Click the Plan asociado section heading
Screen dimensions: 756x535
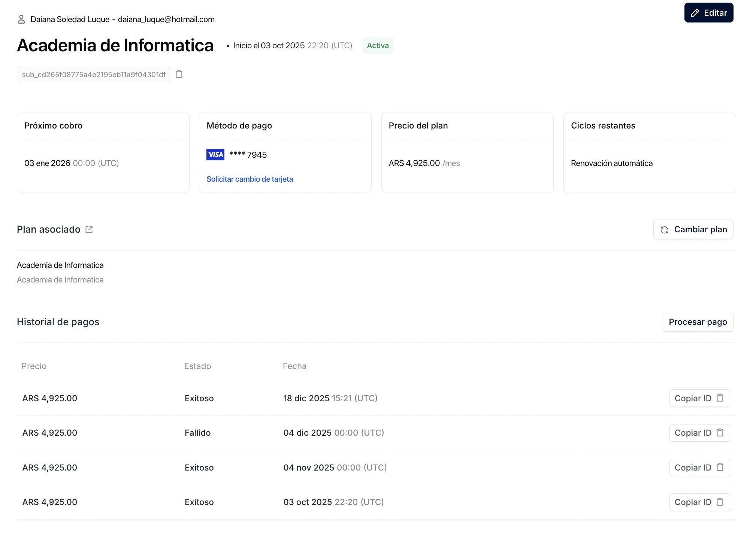tap(49, 229)
